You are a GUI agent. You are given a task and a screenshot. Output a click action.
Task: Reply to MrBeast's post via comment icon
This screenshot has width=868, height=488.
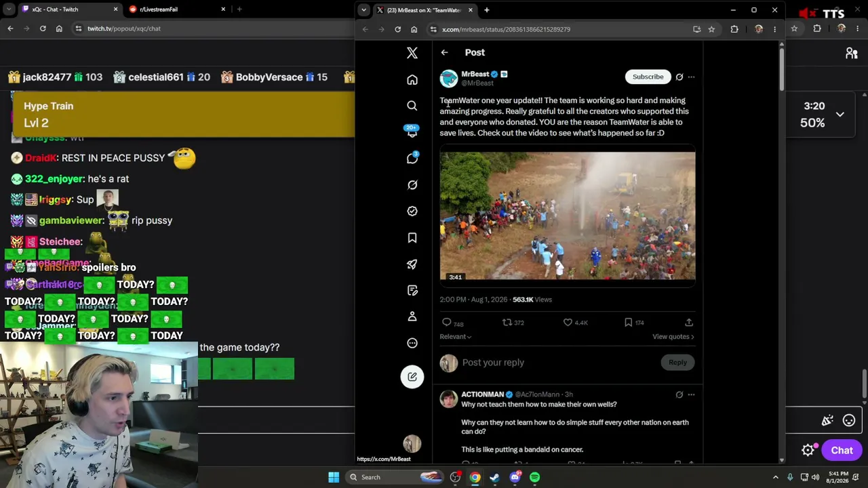[x=447, y=323]
